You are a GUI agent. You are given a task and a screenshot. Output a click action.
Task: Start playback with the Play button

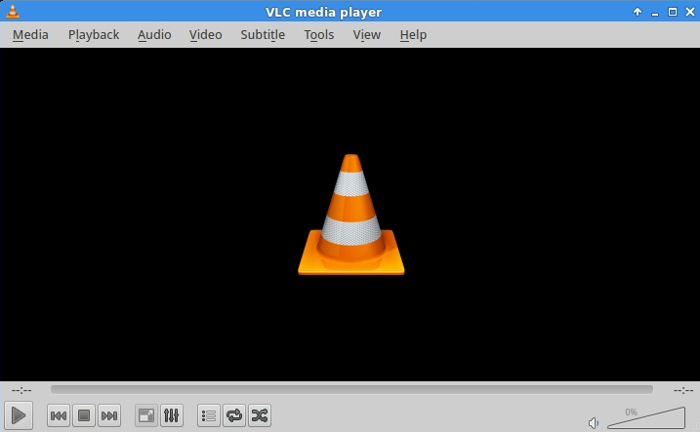[18, 415]
